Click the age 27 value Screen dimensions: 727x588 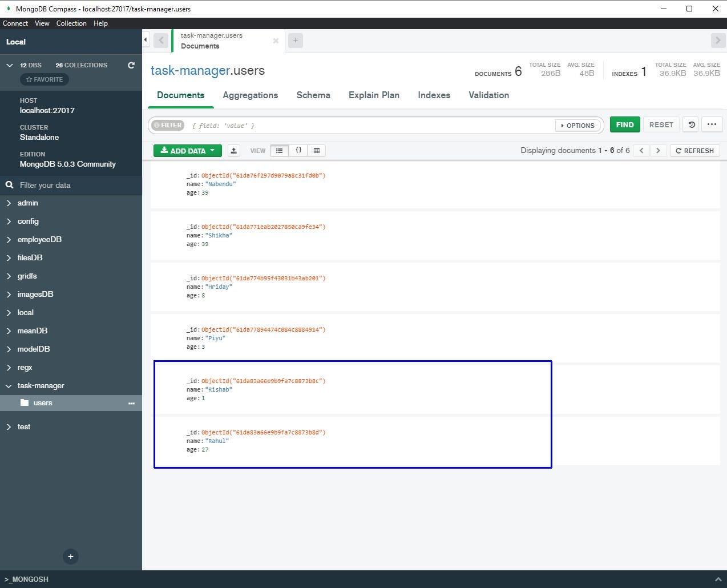pyautogui.click(x=205, y=450)
